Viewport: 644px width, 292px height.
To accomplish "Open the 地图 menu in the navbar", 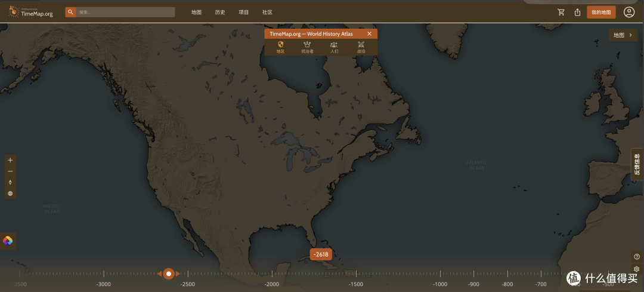I will (x=196, y=13).
